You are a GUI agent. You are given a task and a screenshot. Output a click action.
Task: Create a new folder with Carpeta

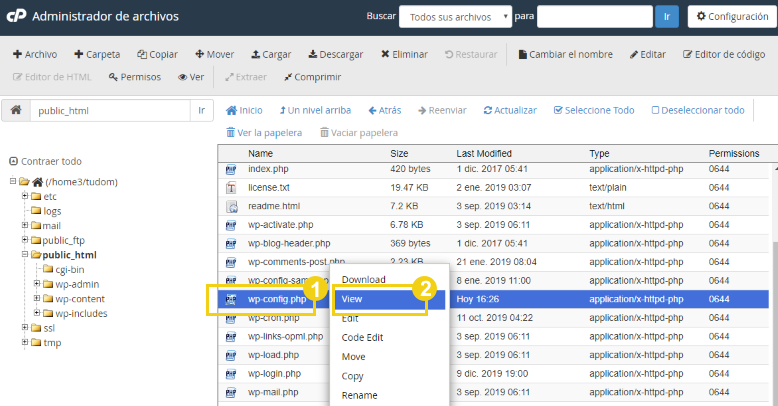(97, 54)
